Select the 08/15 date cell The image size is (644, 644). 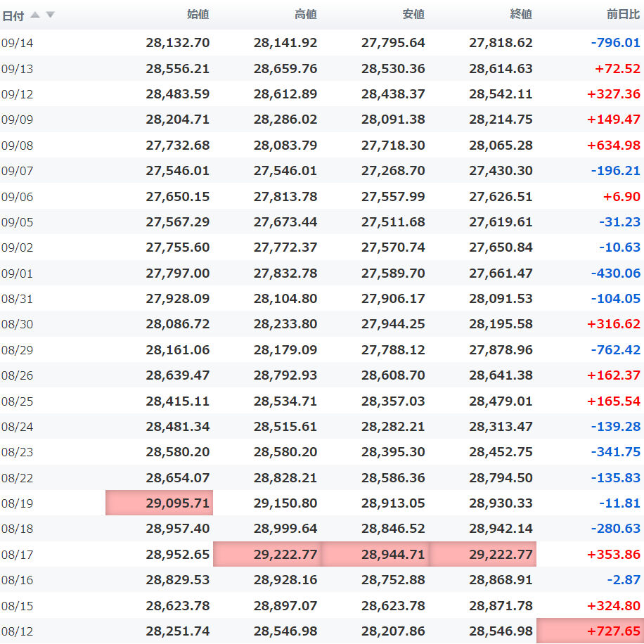(18, 607)
